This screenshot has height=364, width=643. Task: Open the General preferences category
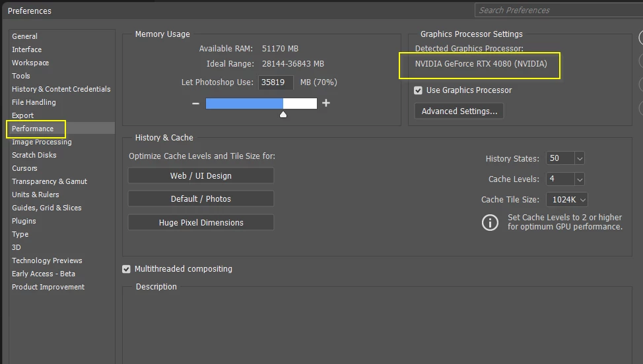24,36
